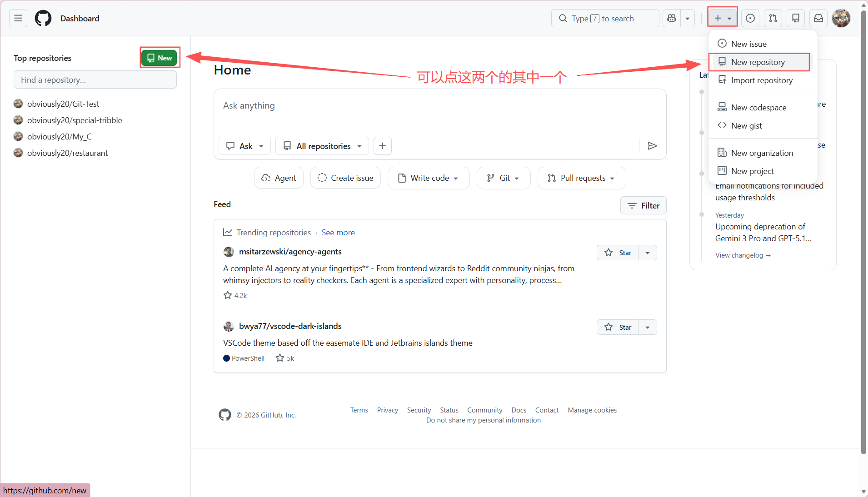Focus the Find a repository field
The width and height of the screenshot is (868, 497).
[95, 80]
